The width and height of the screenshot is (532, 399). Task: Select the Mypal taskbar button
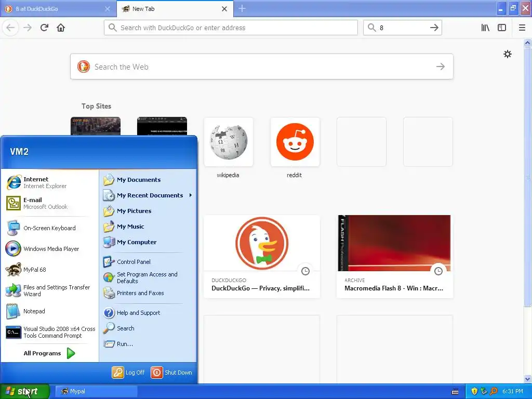[x=96, y=391]
